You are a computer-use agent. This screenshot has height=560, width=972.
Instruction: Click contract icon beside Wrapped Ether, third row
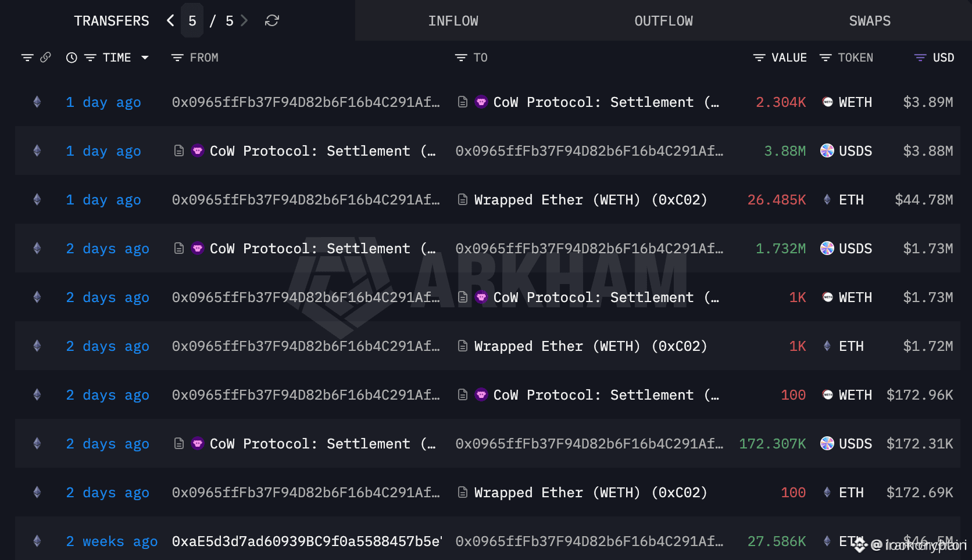(463, 200)
